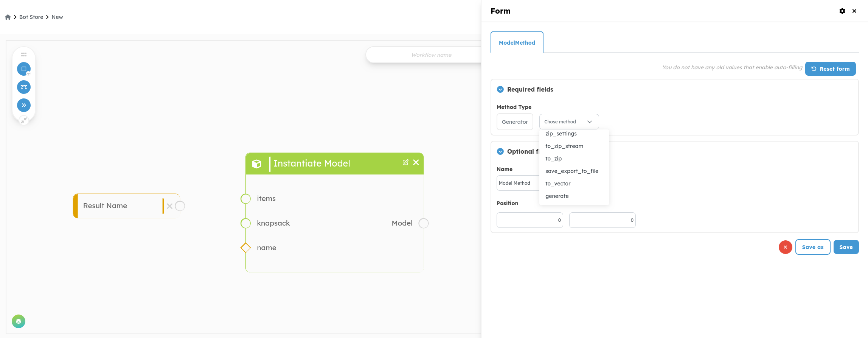Click the name diamond port
The width and height of the screenshot is (868, 338).
tap(246, 248)
